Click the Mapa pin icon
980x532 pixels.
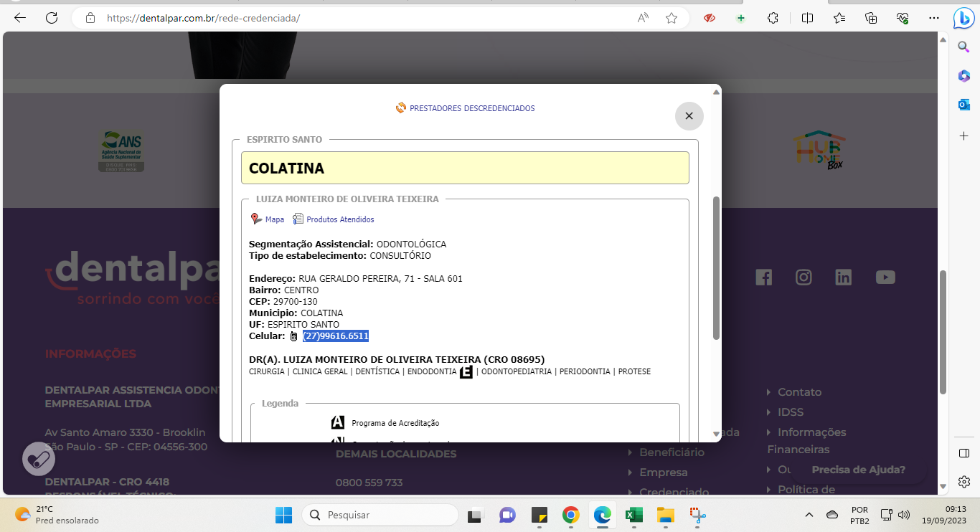[x=256, y=219]
